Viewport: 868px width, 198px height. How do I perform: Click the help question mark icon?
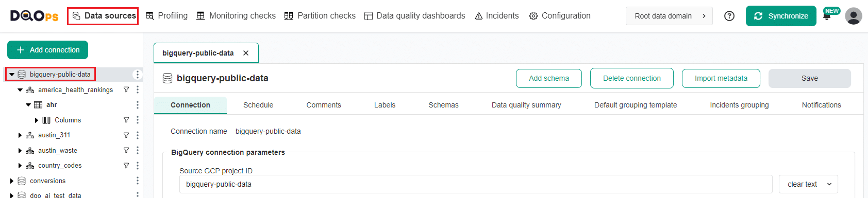pyautogui.click(x=729, y=16)
